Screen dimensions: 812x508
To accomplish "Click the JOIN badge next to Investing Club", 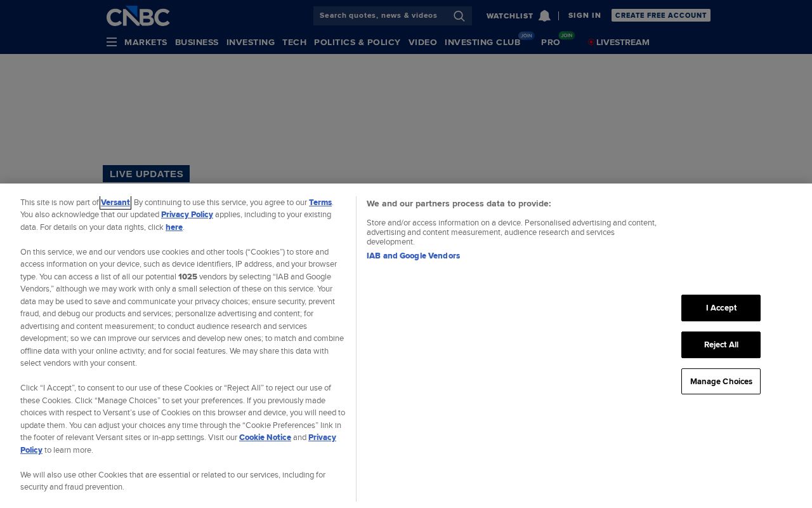I will (x=527, y=36).
